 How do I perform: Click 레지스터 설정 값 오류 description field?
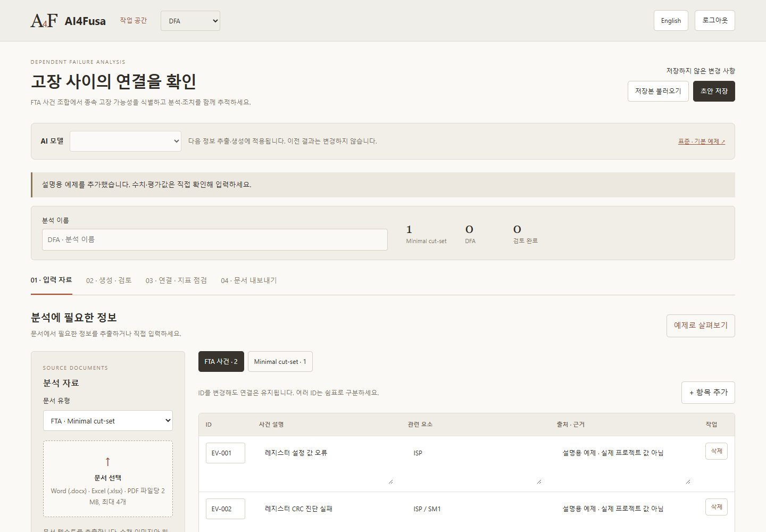coord(326,463)
